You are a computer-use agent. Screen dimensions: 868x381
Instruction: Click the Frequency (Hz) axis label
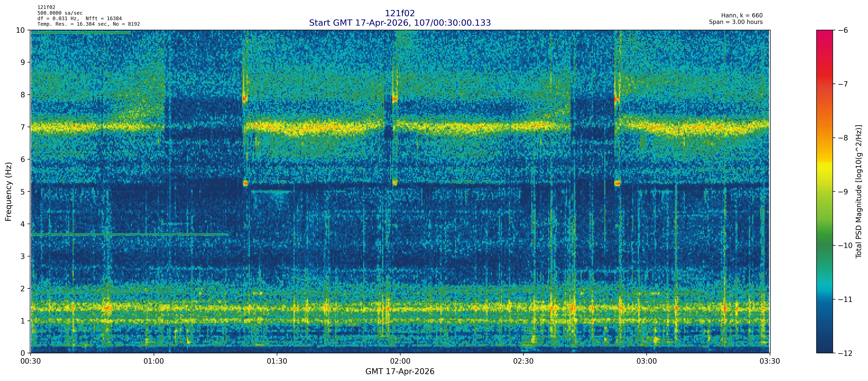8,192
